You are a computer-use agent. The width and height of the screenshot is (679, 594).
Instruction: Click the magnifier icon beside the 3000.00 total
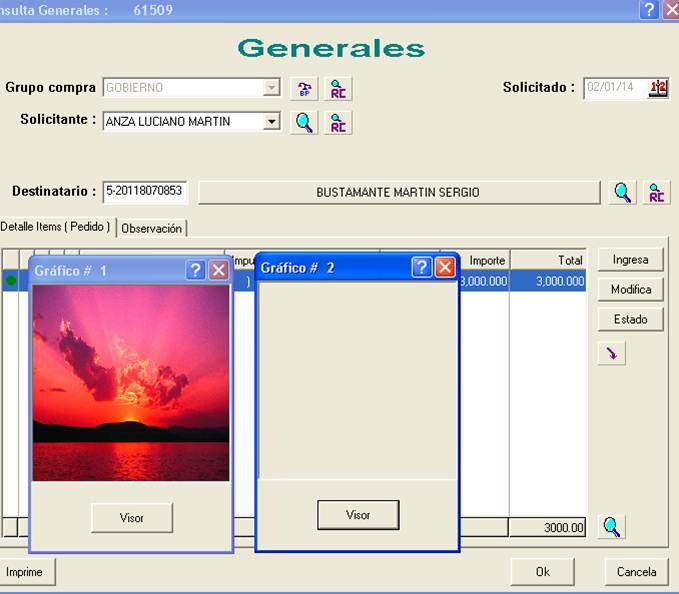coord(611,527)
